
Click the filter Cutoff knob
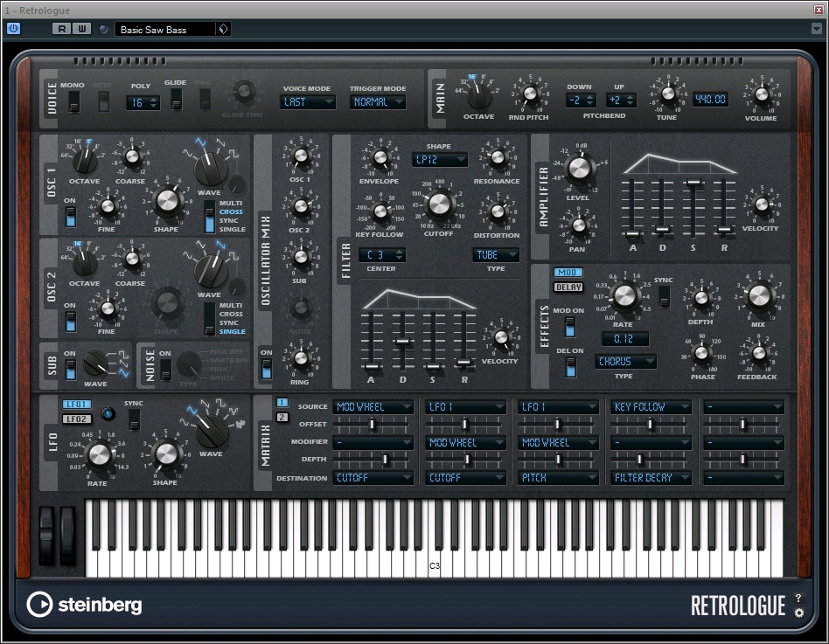(x=439, y=204)
